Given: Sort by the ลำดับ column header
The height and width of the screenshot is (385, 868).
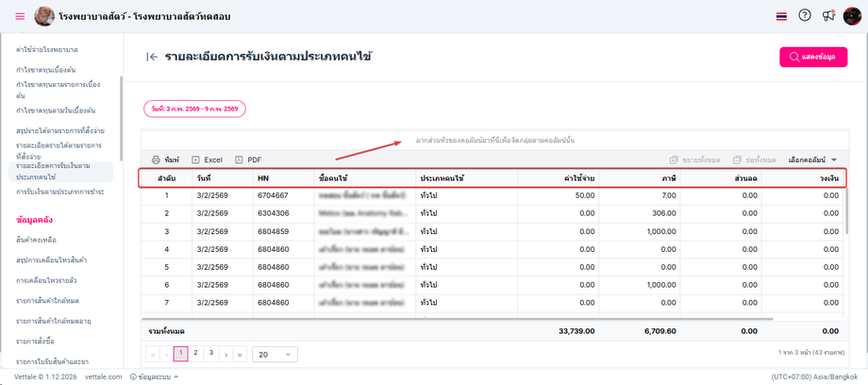Looking at the screenshot, I should (166, 177).
